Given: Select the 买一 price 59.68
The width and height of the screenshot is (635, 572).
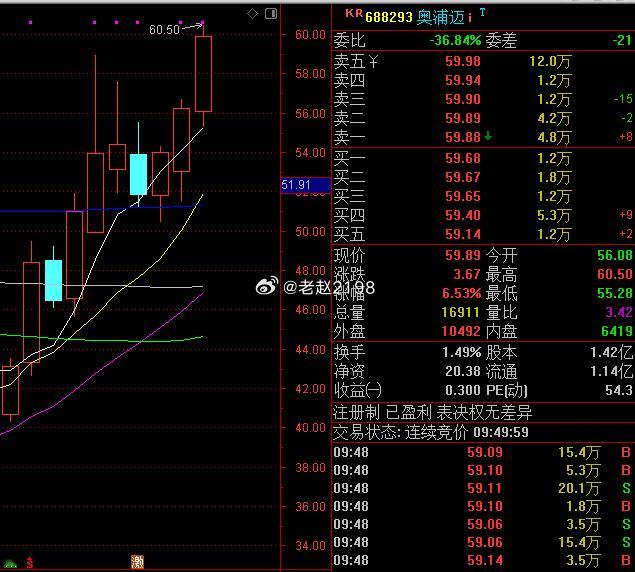Looking at the screenshot, I should 462,158.
